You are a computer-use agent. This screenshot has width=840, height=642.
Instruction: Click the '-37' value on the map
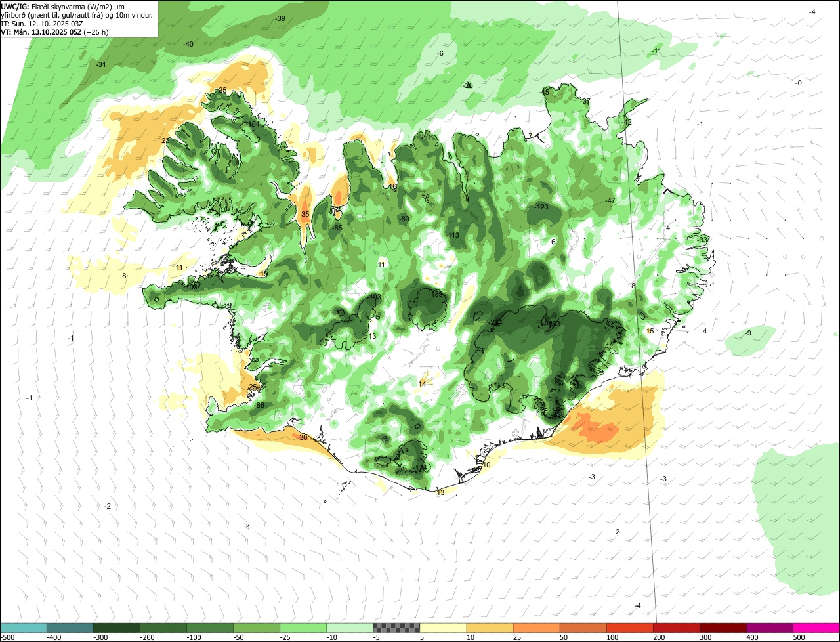coord(585,101)
